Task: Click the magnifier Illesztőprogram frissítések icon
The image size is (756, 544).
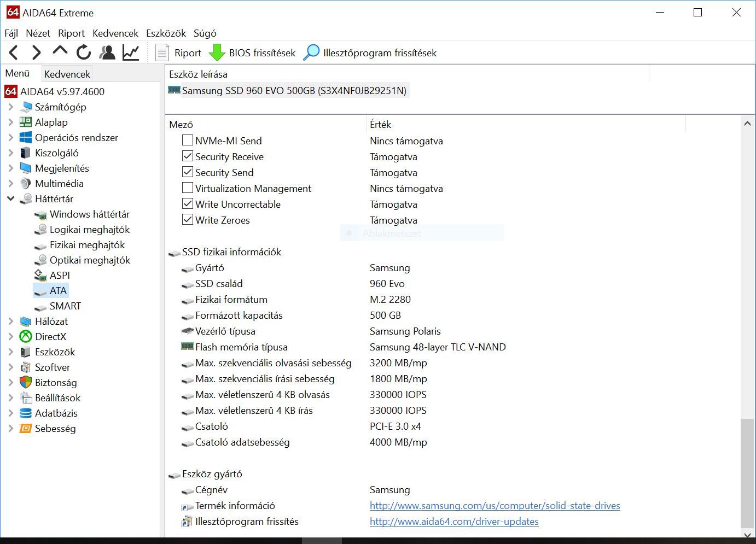Action: (311, 52)
